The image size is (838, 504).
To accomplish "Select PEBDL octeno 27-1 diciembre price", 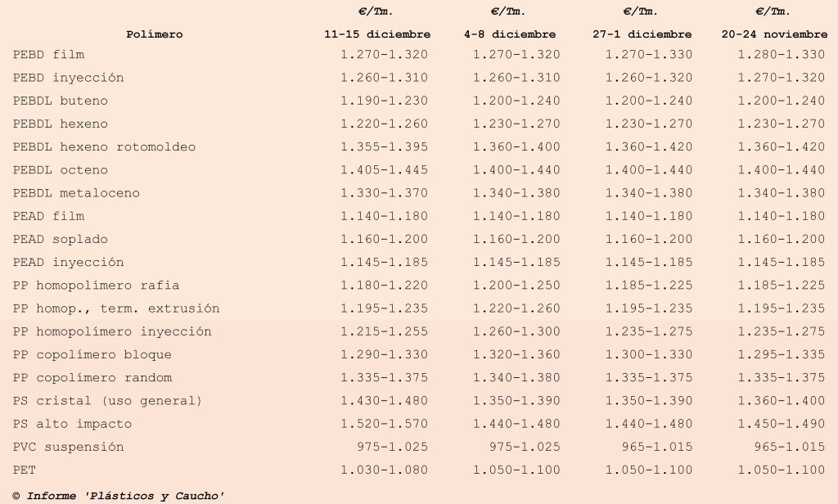I will 649,170.
